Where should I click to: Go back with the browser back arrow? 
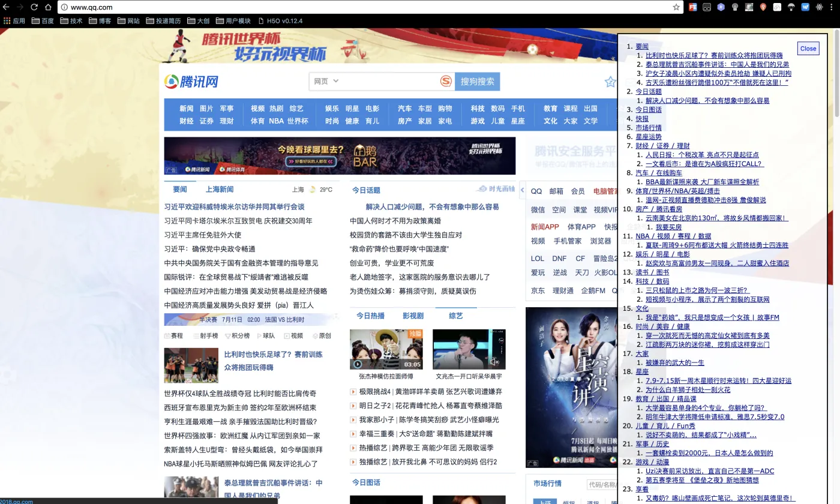(7, 7)
